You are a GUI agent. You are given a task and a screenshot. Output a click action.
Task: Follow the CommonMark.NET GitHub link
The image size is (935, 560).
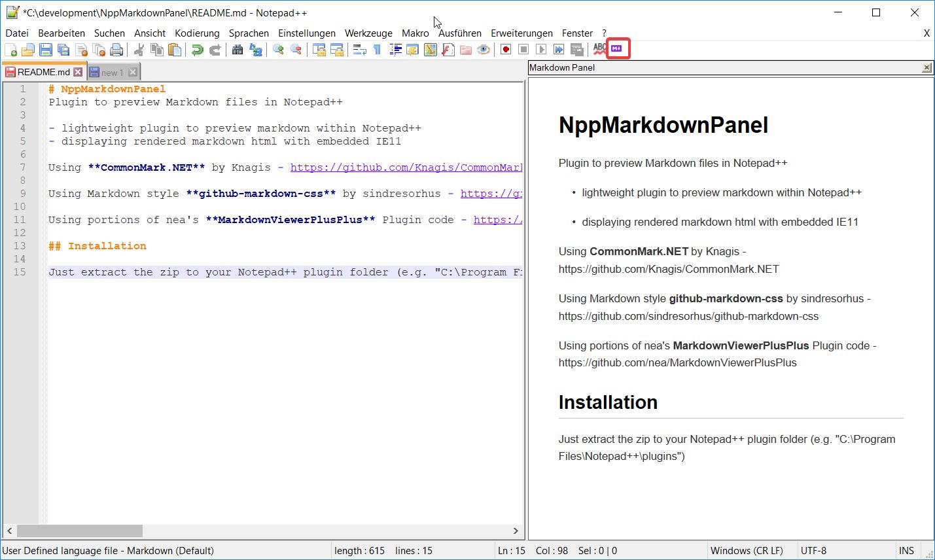[406, 167]
